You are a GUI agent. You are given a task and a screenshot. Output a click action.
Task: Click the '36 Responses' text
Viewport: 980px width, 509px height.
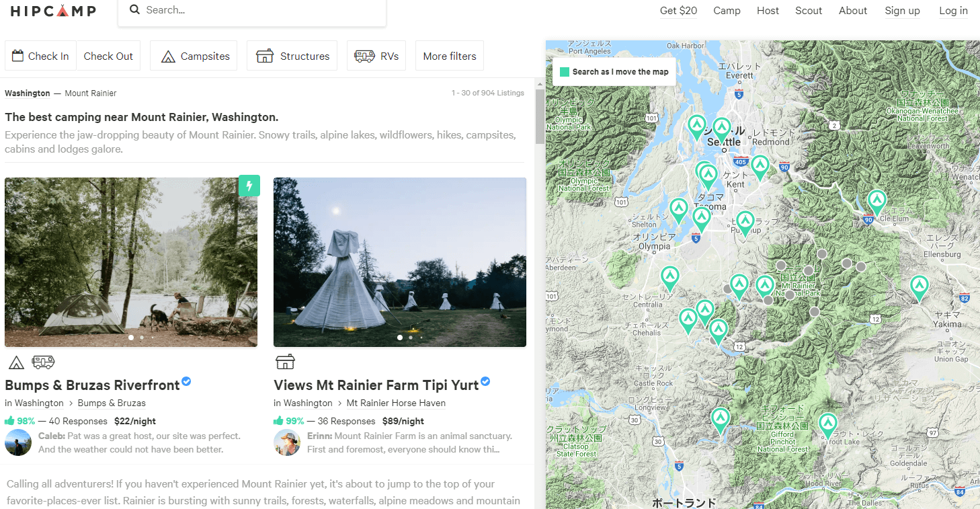coord(346,421)
